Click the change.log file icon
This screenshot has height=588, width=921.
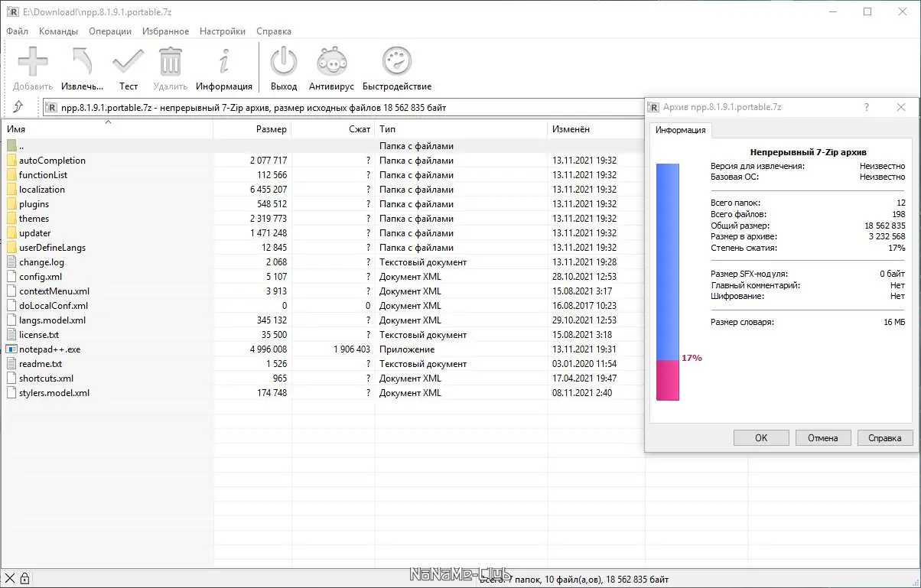tap(11, 262)
